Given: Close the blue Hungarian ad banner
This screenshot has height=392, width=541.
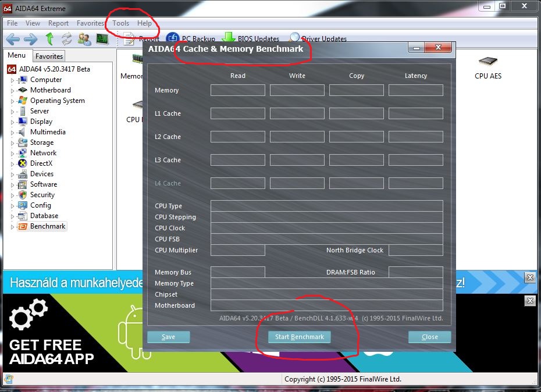Looking at the screenshot, I should (x=530, y=277).
